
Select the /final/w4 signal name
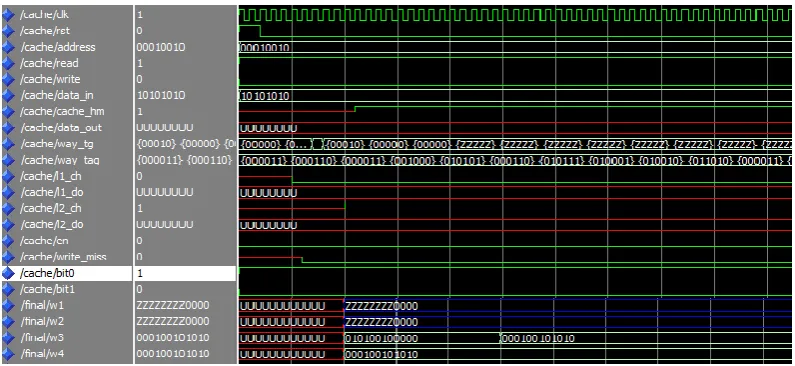coord(42,354)
